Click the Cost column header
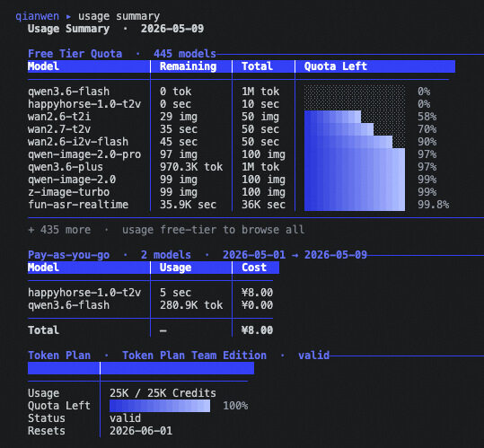The height and width of the screenshot is (448, 484). point(254,268)
